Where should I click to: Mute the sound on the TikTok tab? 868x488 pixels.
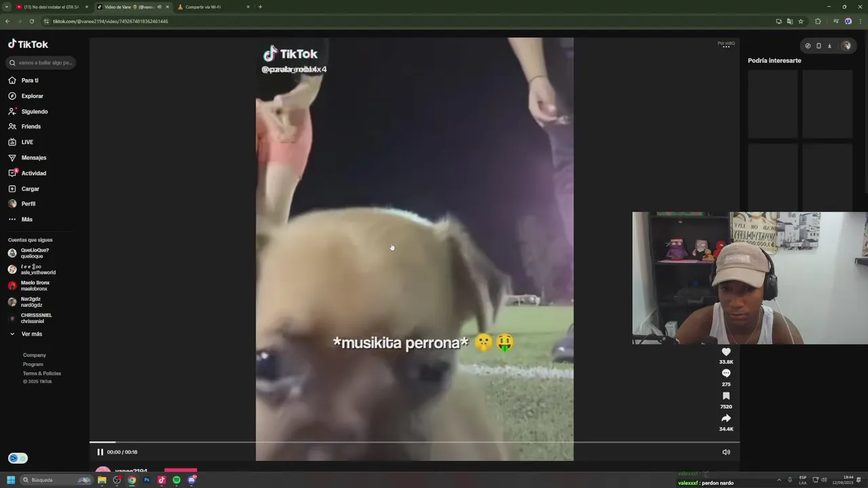point(159,7)
